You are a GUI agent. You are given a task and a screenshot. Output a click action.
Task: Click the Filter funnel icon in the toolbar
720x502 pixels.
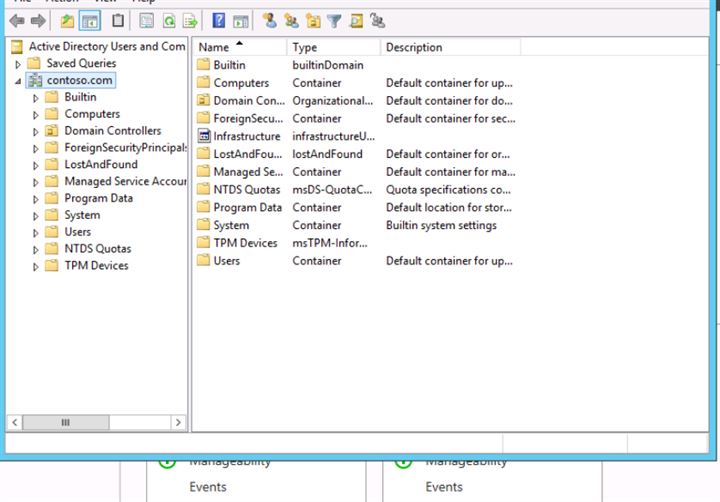335,20
